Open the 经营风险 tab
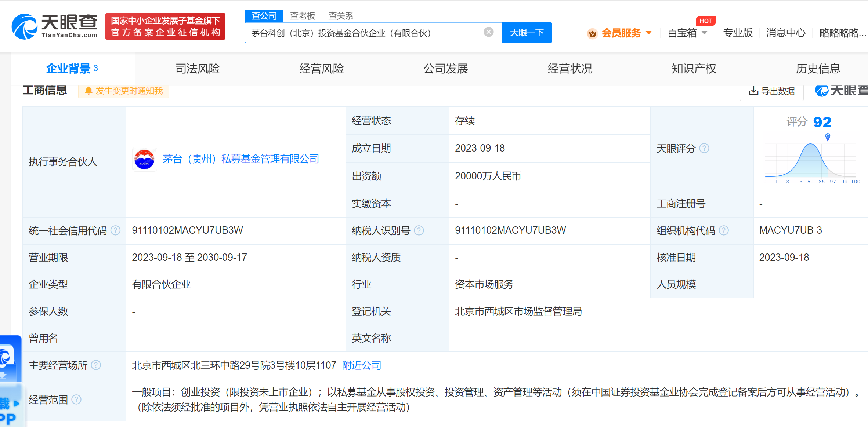The image size is (868, 427). click(322, 69)
